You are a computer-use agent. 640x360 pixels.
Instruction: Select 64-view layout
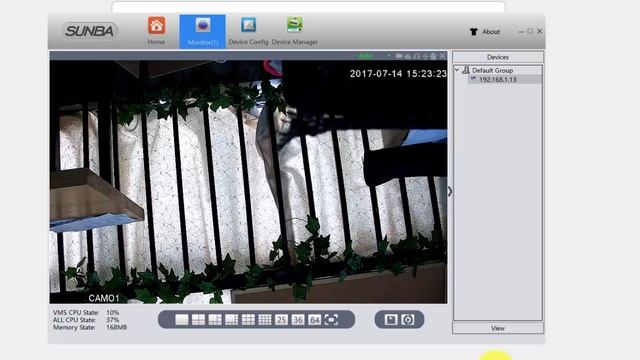pyautogui.click(x=314, y=320)
